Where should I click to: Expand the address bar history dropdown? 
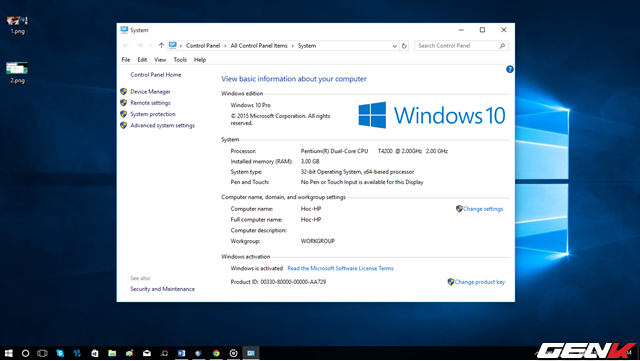[394, 46]
